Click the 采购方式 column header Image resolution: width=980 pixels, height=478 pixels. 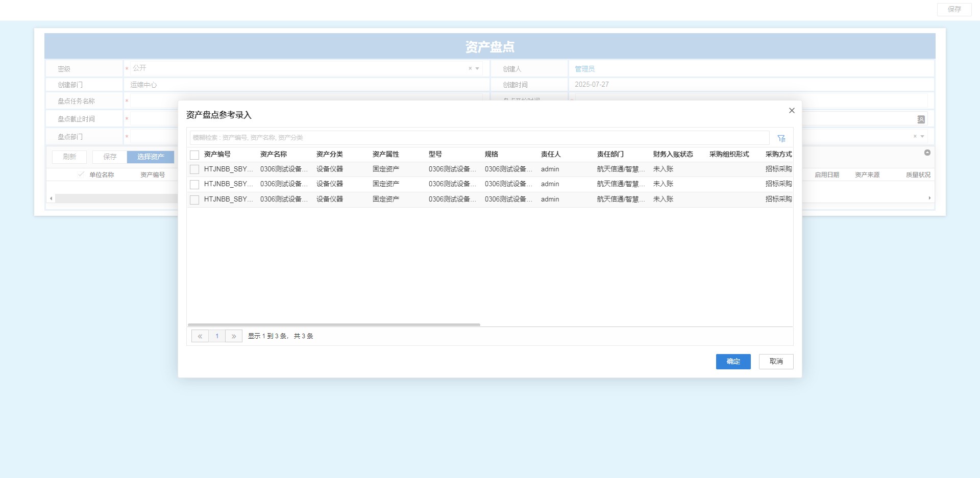pyautogui.click(x=779, y=154)
